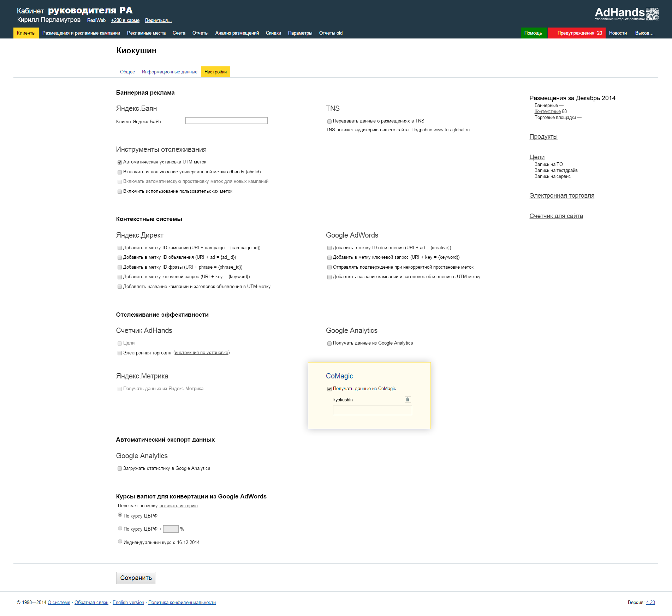The image size is (672, 616).
Task: Open the Счета menu item
Action: 179,33
